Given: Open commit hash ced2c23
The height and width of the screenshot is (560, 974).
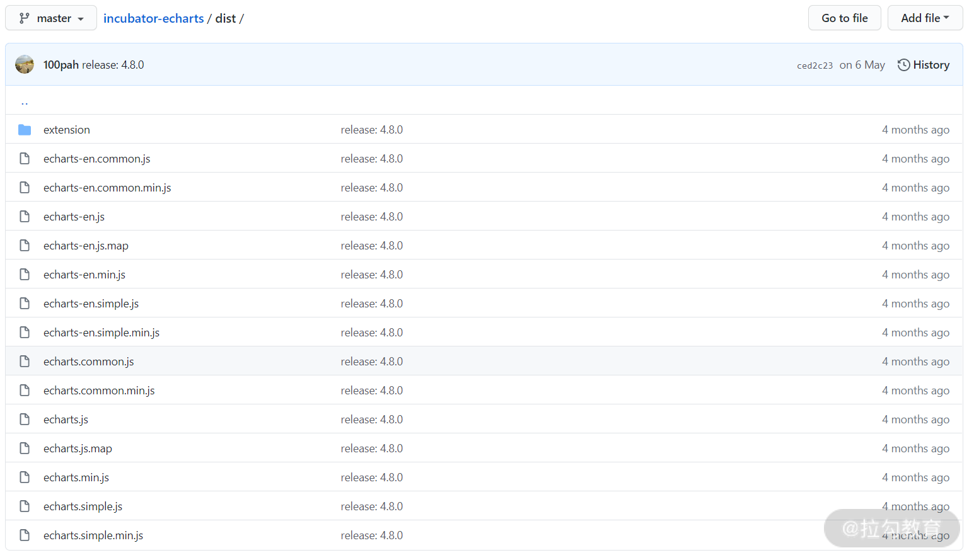Looking at the screenshot, I should pos(815,66).
